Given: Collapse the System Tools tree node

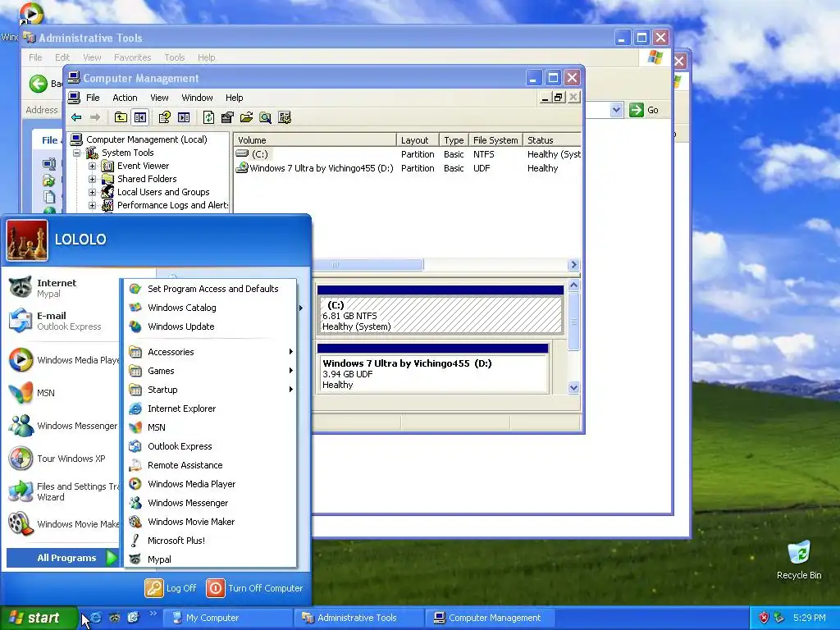Looking at the screenshot, I should [77, 153].
